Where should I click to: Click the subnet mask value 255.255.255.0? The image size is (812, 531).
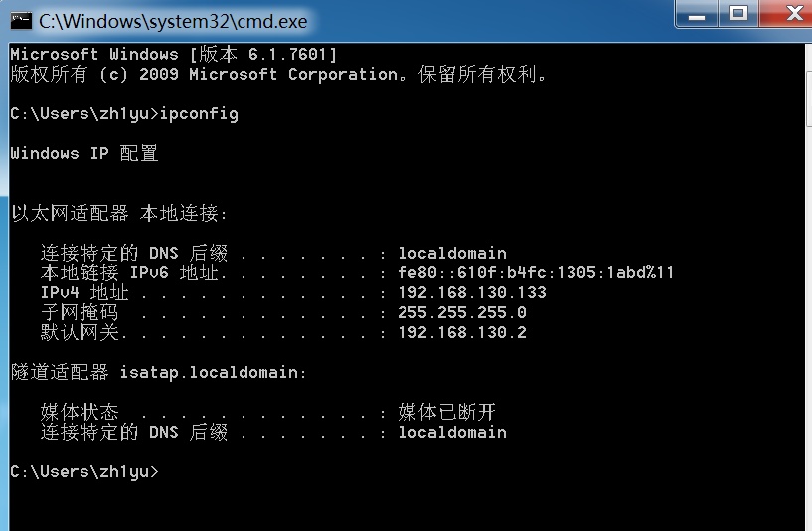(x=461, y=313)
